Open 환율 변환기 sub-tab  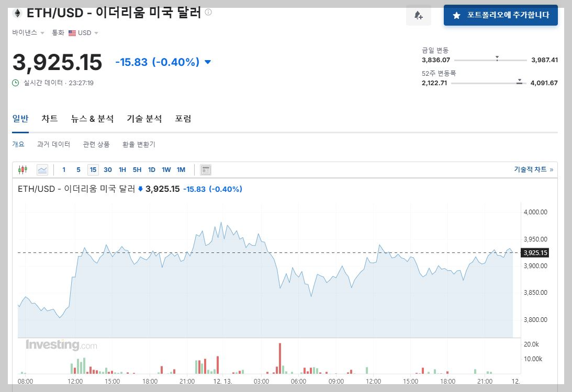139,144
